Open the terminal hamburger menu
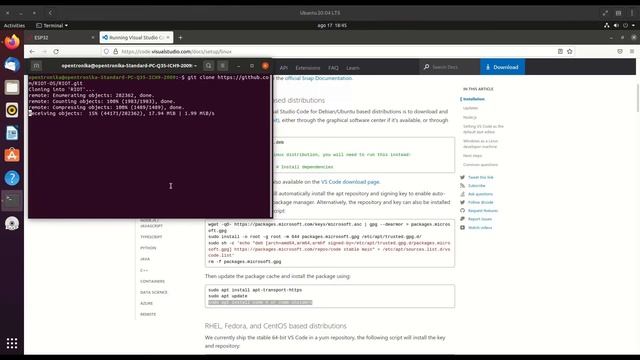 pos(222,66)
